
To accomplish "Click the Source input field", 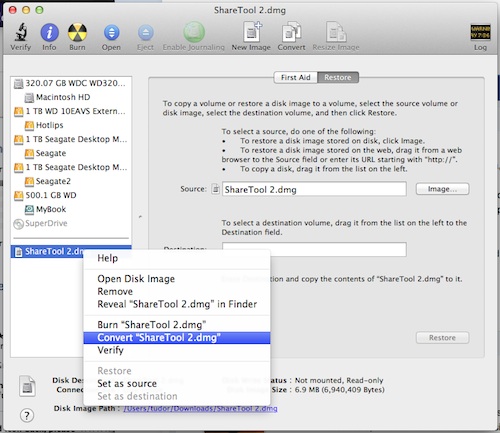I will pos(314,189).
